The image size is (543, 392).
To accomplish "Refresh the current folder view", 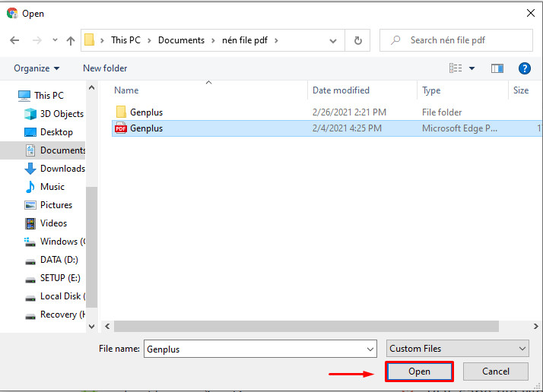I will click(357, 40).
